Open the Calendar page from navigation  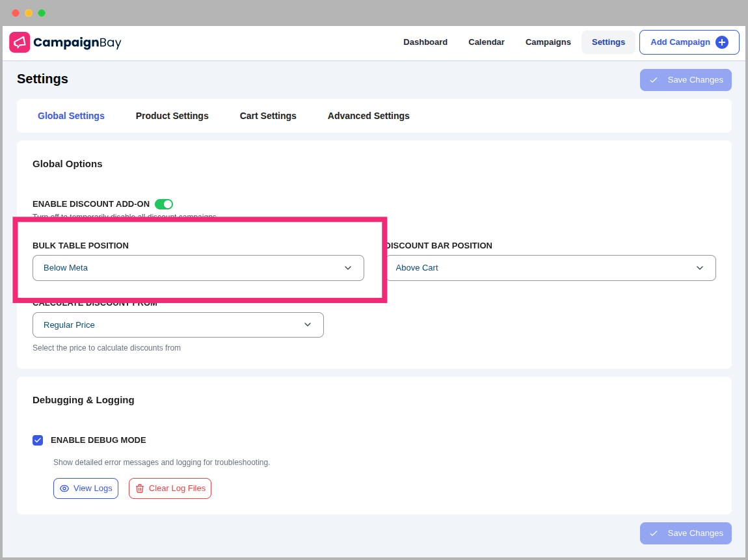coord(487,42)
